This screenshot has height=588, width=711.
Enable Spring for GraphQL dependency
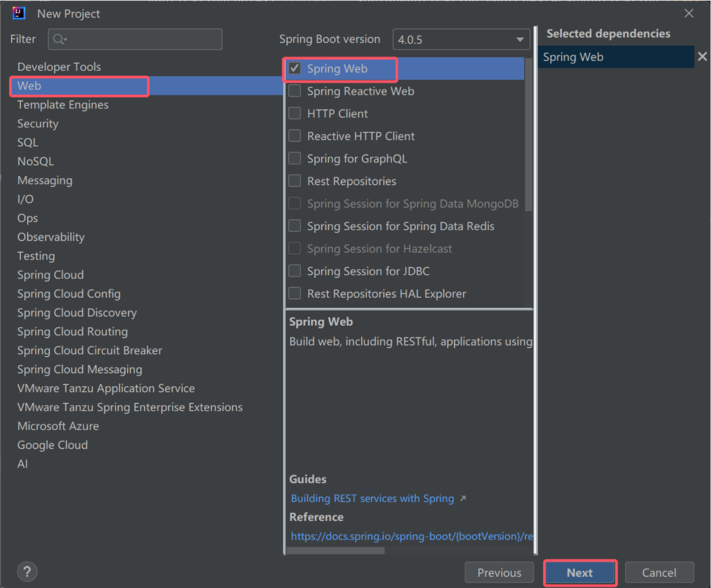tap(295, 159)
